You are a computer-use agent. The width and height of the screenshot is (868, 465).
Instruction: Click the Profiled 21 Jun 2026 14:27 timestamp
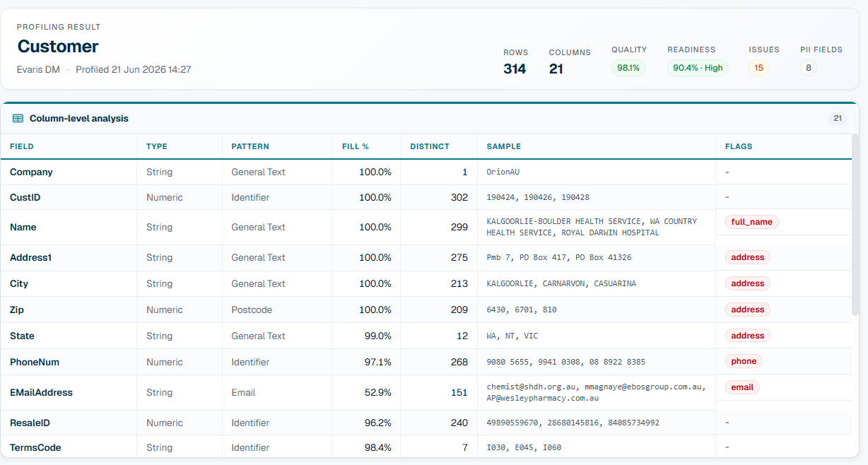pyautogui.click(x=134, y=70)
